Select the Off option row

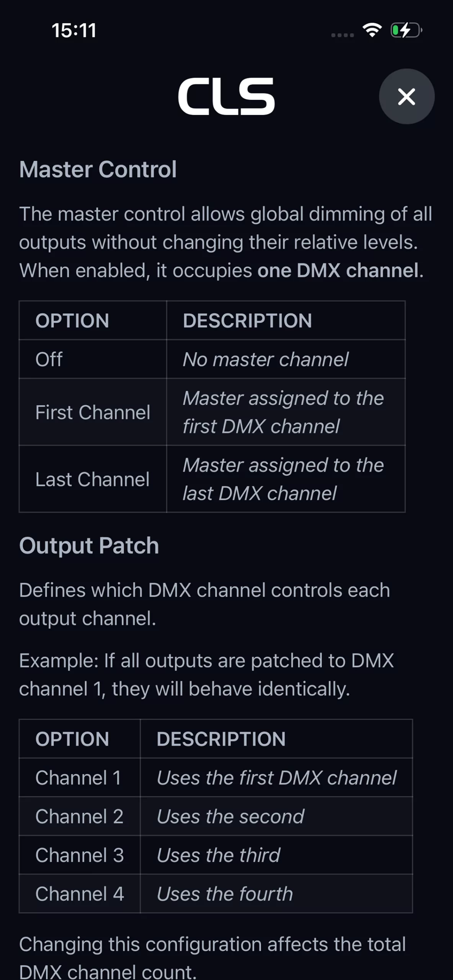(212, 359)
